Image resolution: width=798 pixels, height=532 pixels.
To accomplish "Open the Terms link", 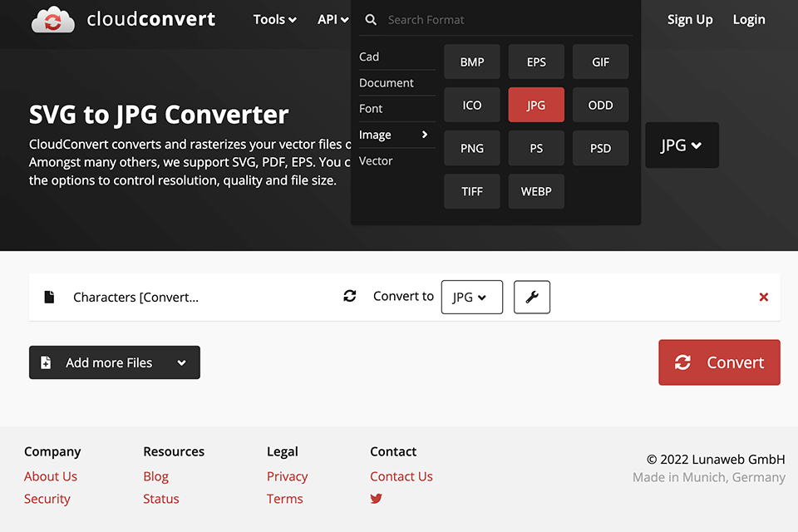I will click(x=284, y=499).
